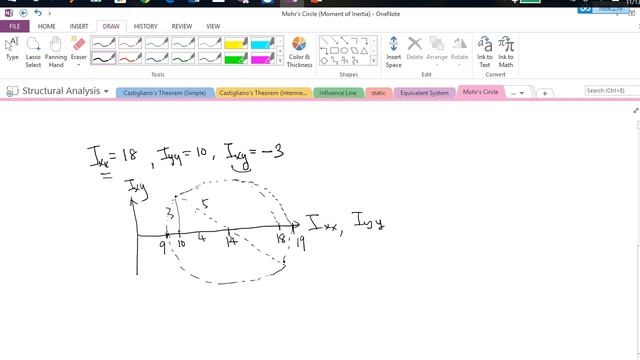Viewport: 640px width, 360px height.
Task: Pick the selected black pen in bottom row
Action: (103, 58)
